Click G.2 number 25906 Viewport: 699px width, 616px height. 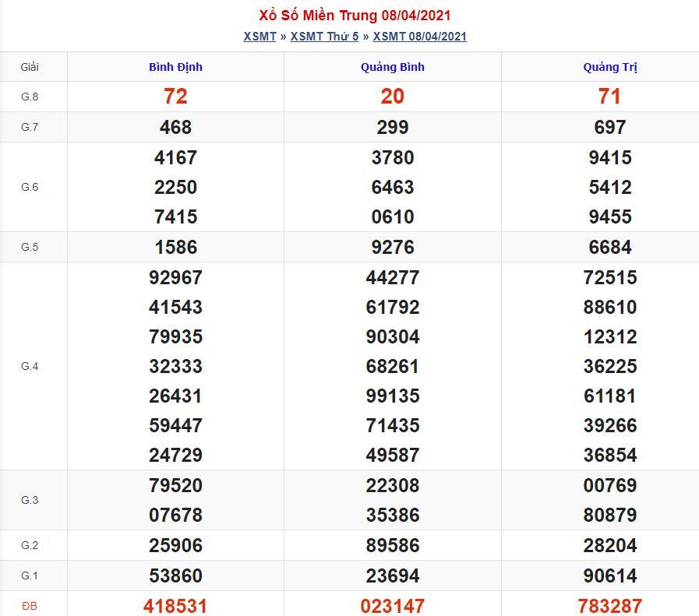click(x=175, y=546)
